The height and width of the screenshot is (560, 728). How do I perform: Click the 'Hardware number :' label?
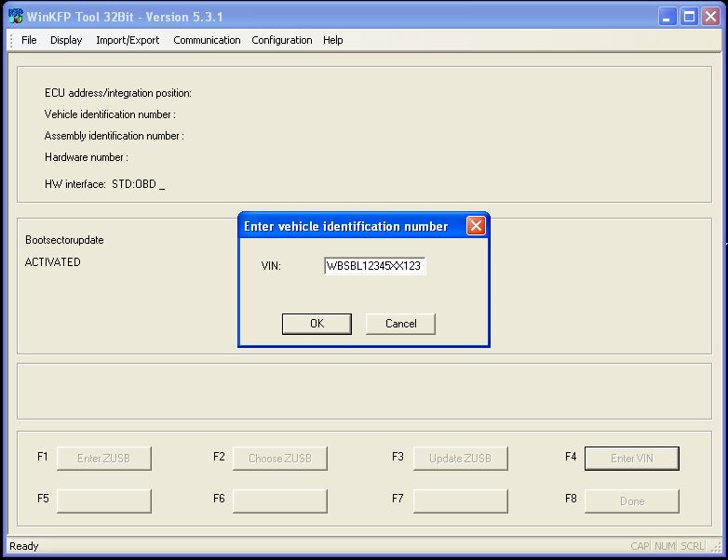87,157
